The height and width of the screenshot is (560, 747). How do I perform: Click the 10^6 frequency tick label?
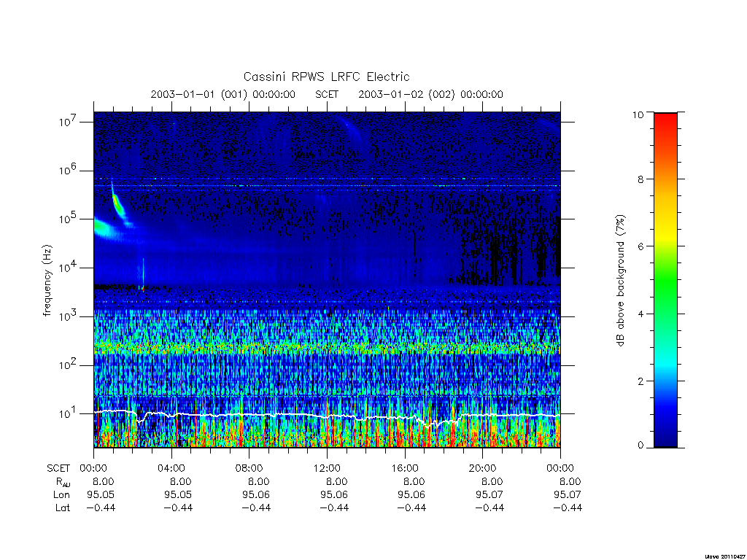pos(68,170)
